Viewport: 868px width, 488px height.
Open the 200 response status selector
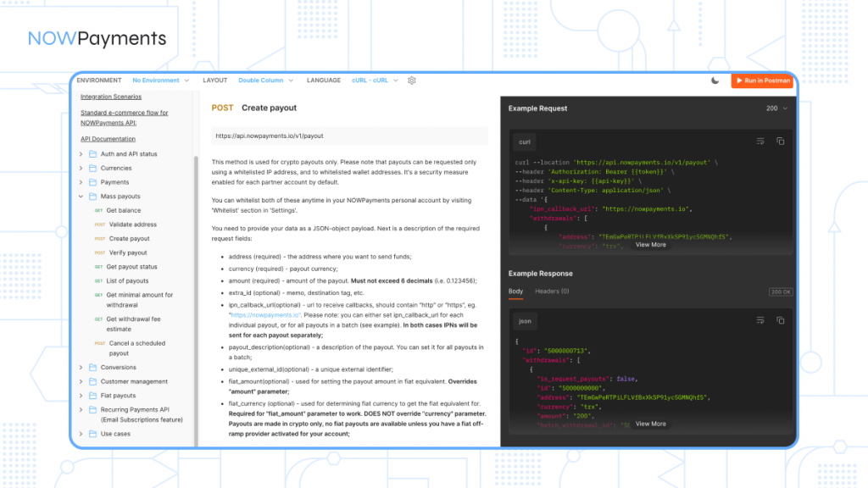pyautogui.click(x=776, y=108)
